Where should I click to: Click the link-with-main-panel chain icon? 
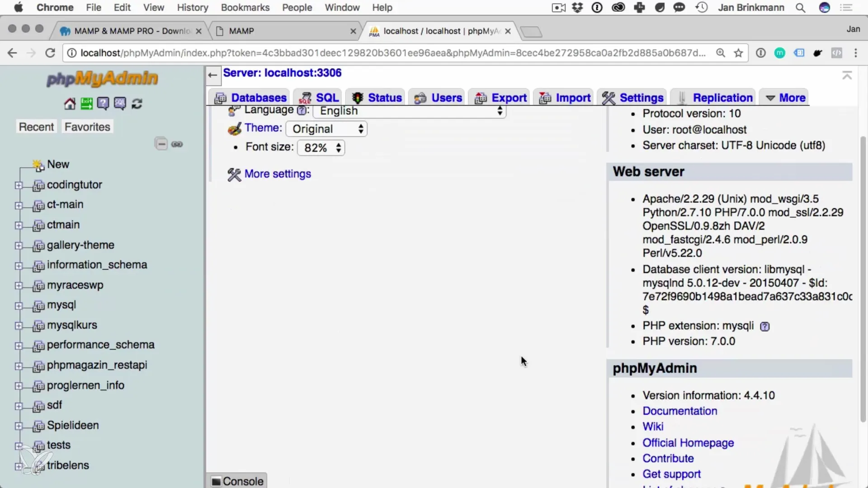[177, 144]
